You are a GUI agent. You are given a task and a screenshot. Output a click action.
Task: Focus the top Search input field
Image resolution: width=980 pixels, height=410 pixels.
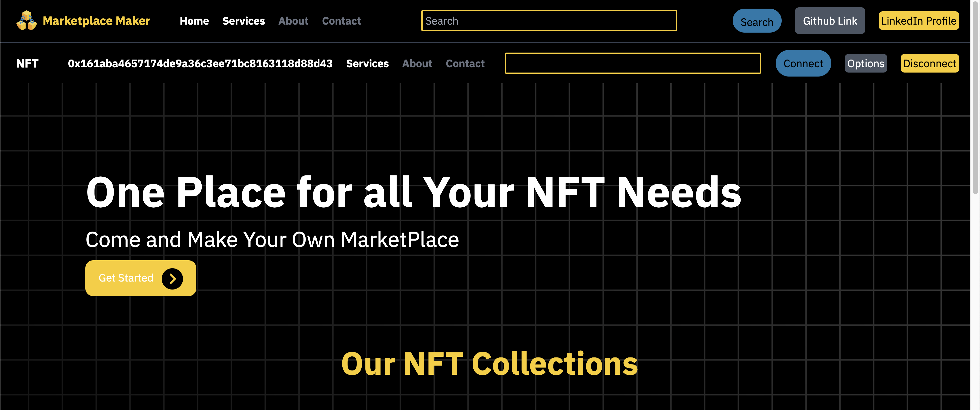549,21
